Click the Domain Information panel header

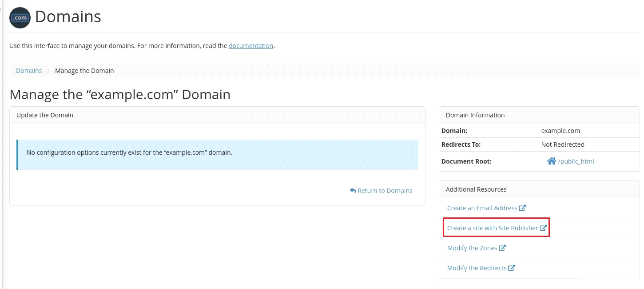475,115
